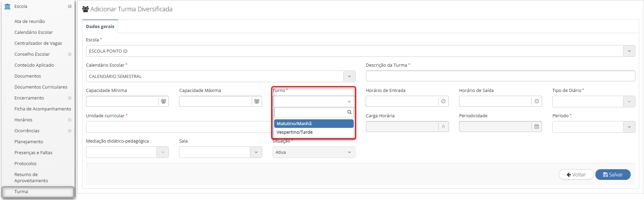Click the Voltar button
Screen dimensions: 644x200
pyautogui.click(x=576, y=174)
